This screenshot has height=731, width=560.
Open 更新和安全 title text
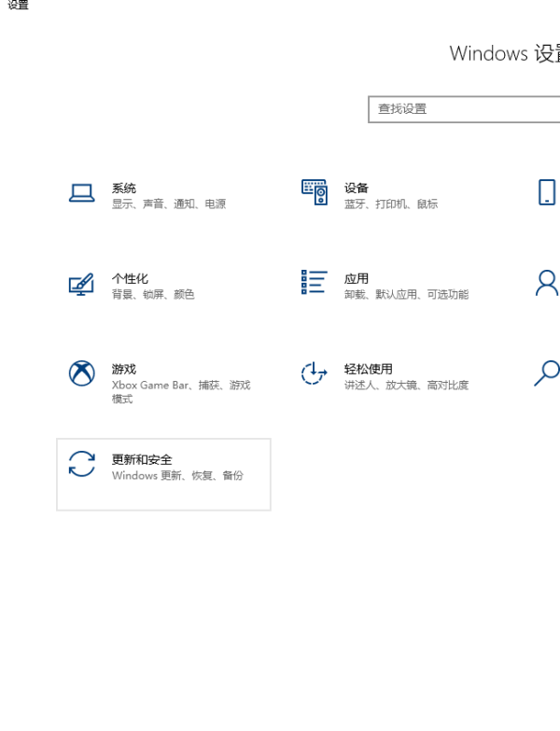pyautogui.click(x=142, y=460)
